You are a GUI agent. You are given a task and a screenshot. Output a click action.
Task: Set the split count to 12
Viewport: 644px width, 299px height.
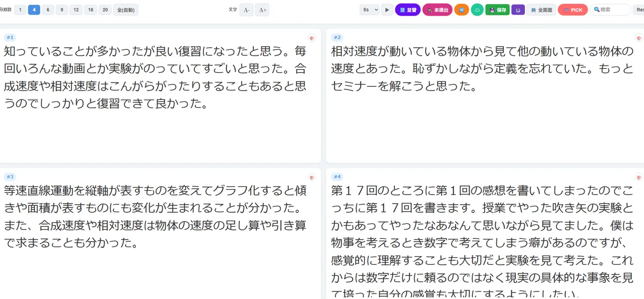[76, 10]
